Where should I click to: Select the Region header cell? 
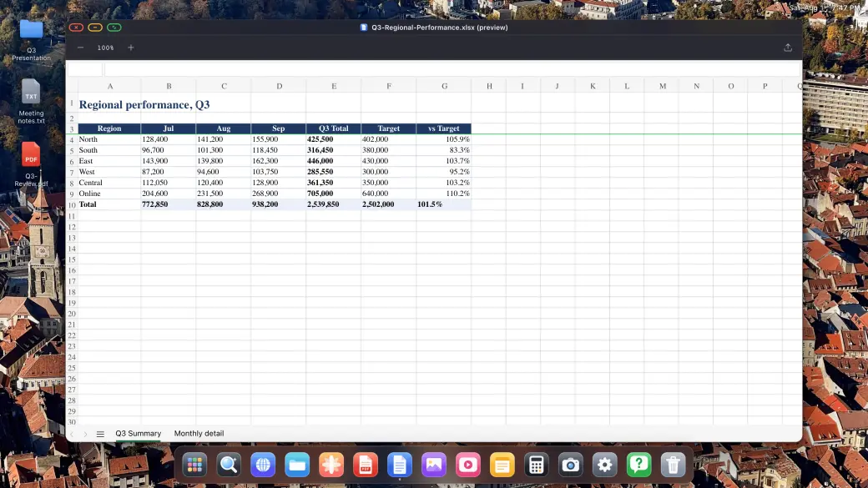click(x=109, y=128)
